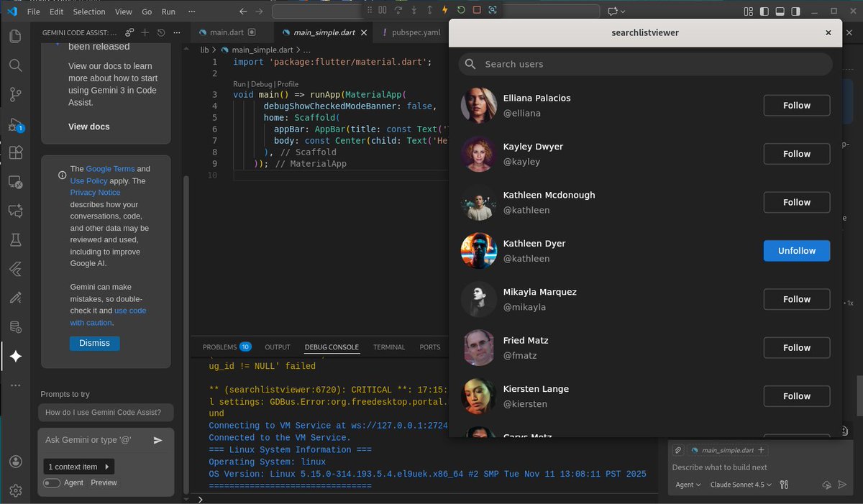
Task: Click the debug Step Into button
Action: tap(414, 10)
